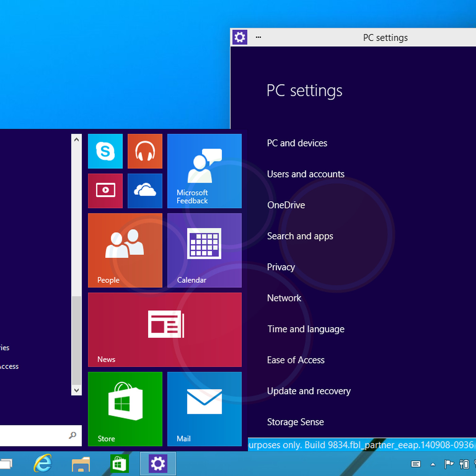Open the OneDrive cloud tile
This screenshot has height=476, width=476.
(x=145, y=191)
